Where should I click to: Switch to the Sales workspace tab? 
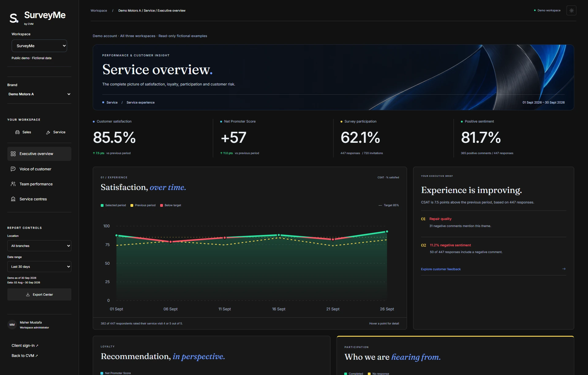click(23, 132)
